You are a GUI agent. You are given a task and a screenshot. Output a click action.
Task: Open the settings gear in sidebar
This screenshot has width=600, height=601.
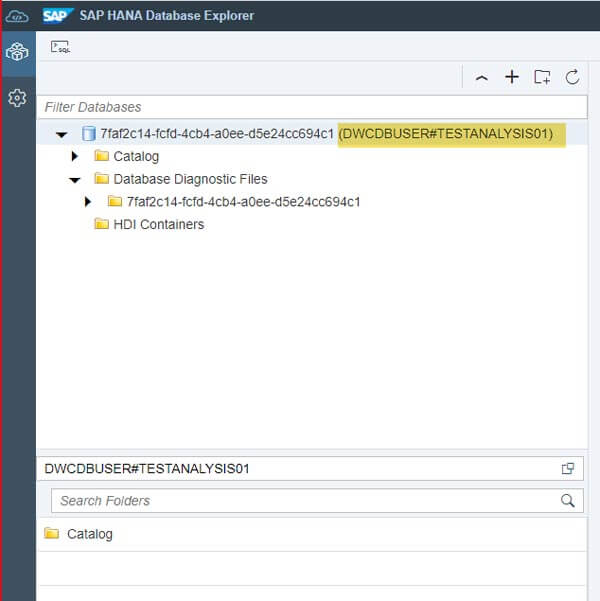[x=17, y=98]
